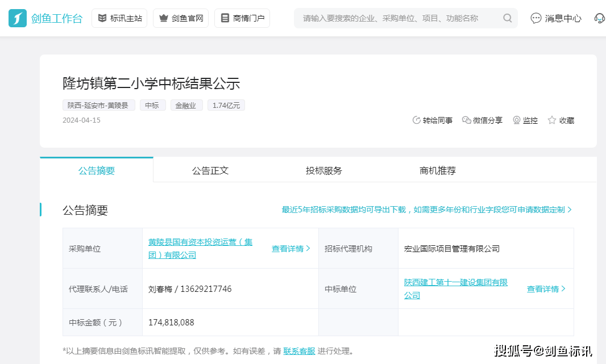Open 黄陵县国有资本投资运营 company link

click(200, 249)
